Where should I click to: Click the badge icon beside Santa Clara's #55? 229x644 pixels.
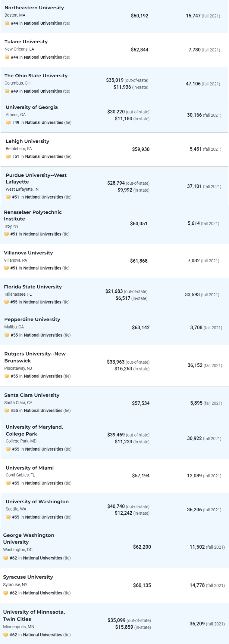[7, 411]
